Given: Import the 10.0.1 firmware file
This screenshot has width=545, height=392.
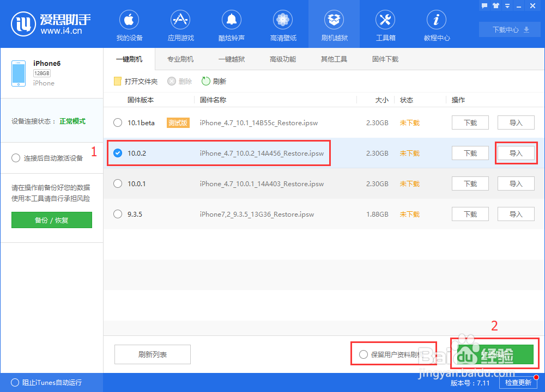Looking at the screenshot, I should 516,183.
